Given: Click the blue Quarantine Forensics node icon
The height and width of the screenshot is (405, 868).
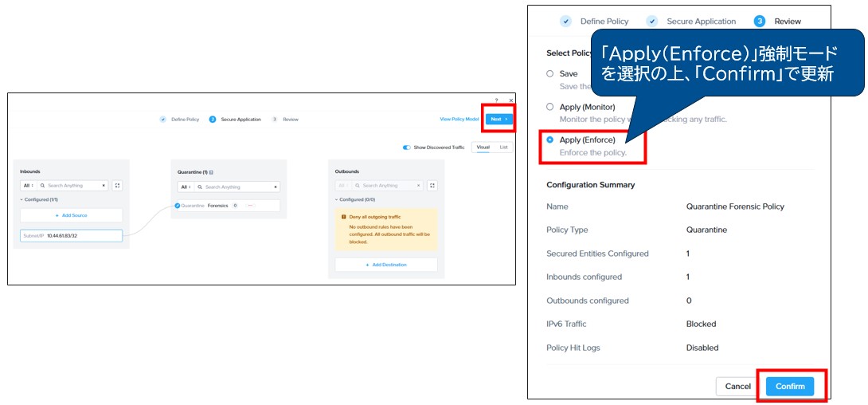Looking at the screenshot, I should click(177, 206).
